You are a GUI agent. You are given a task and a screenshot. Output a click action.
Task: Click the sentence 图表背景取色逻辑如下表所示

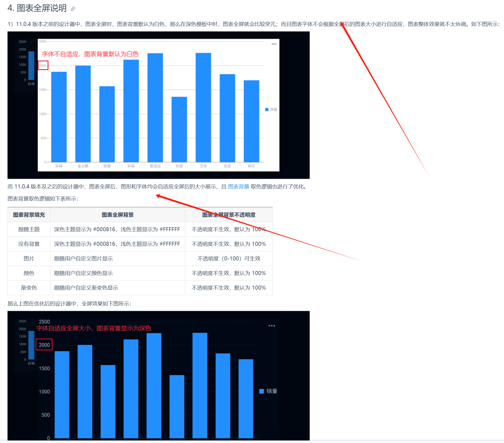43,199
